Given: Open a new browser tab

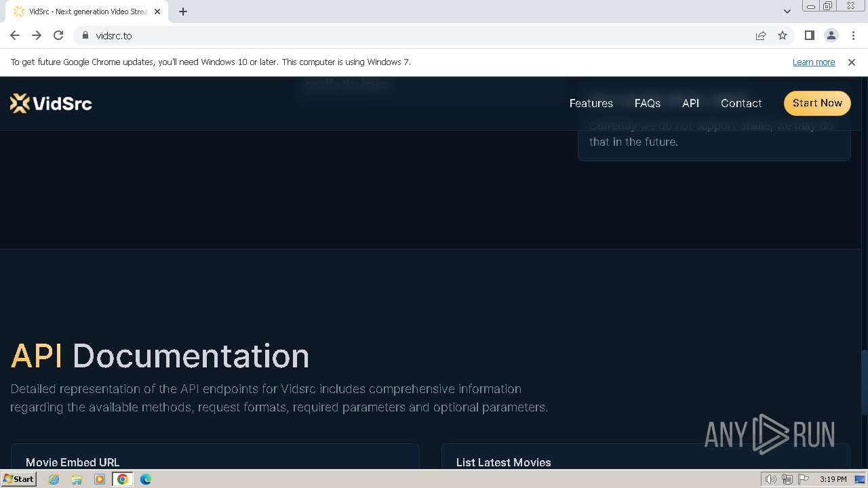Looking at the screenshot, I should [x=183, y=12].
